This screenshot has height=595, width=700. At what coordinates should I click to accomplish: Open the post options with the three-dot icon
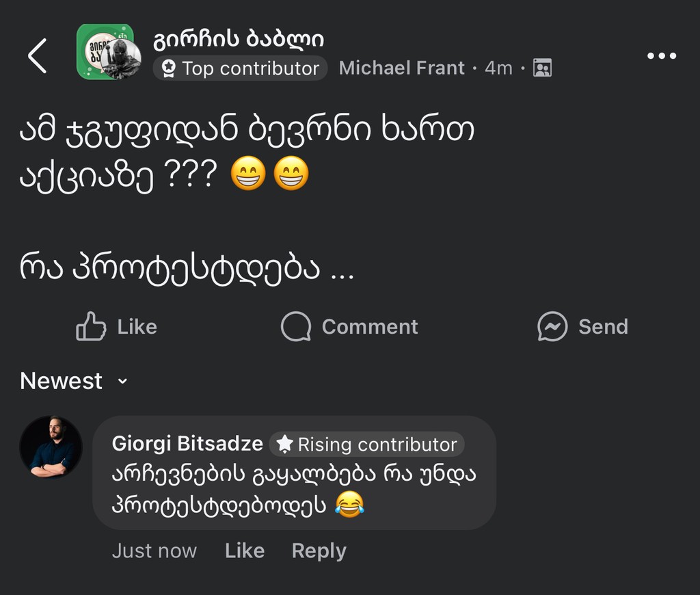pos(662,56)
